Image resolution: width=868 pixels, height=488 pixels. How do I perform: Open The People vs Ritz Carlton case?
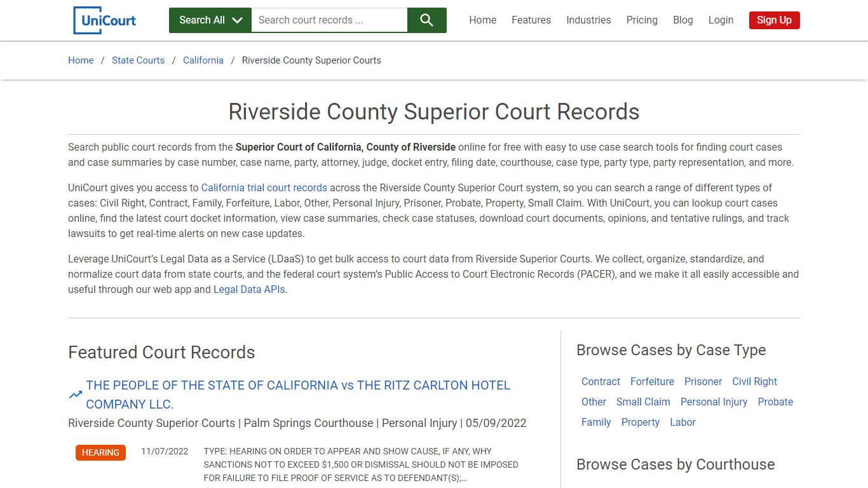pos(298,395)
